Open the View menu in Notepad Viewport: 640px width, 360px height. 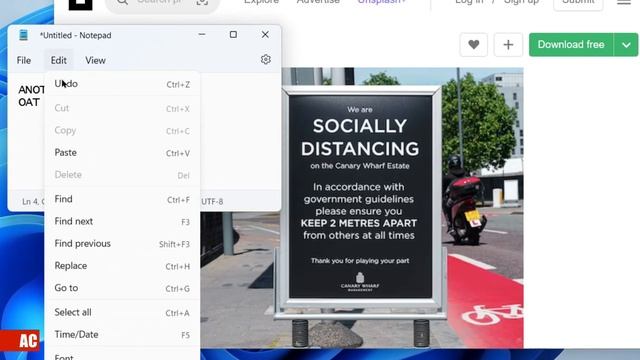(x=96, y=60)
